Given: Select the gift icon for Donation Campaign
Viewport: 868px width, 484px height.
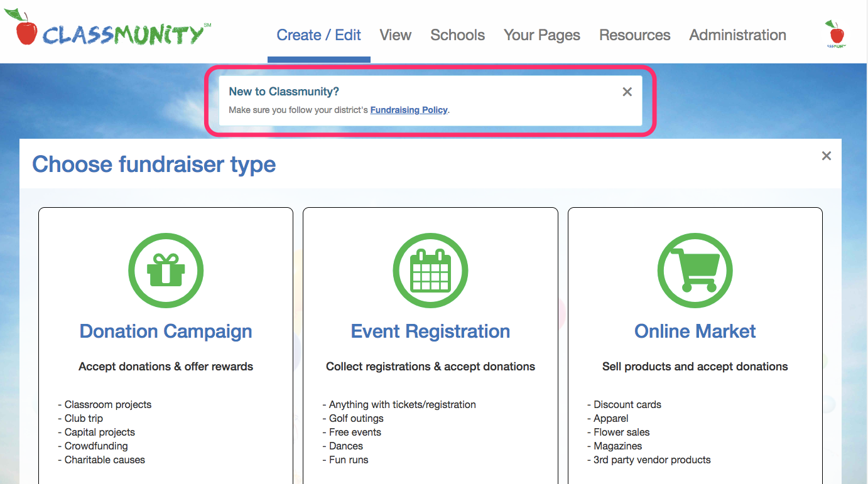Looking at the screenshot, I should [x=165, y=270].
